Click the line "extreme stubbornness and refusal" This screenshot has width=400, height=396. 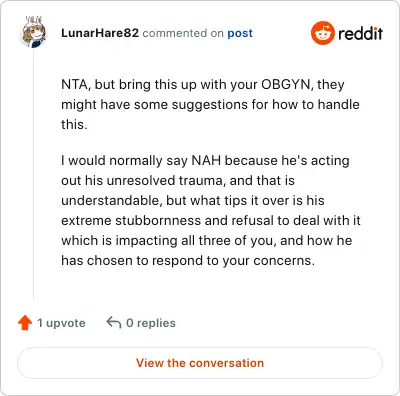pyautogui.click(x=211, y=221)
